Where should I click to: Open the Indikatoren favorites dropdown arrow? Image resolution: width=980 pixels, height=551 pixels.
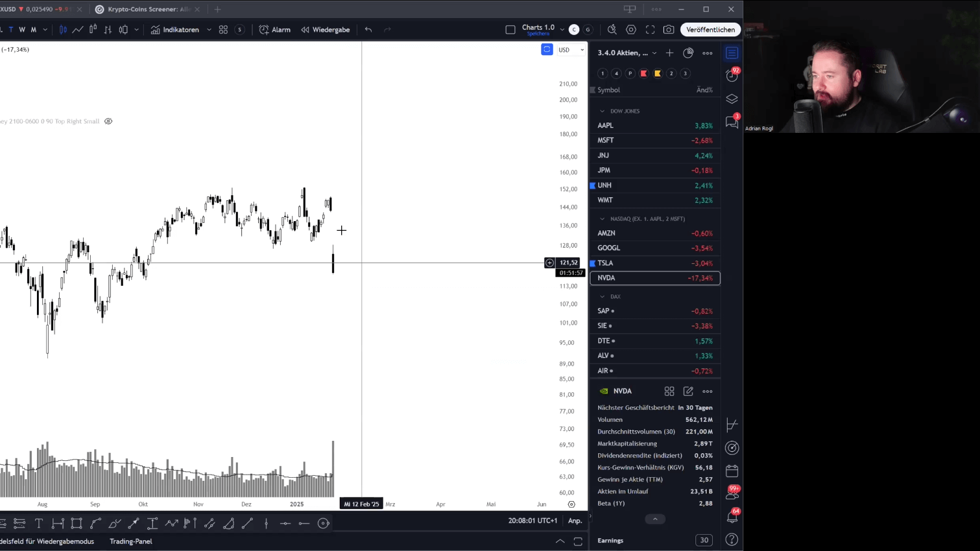209,30
